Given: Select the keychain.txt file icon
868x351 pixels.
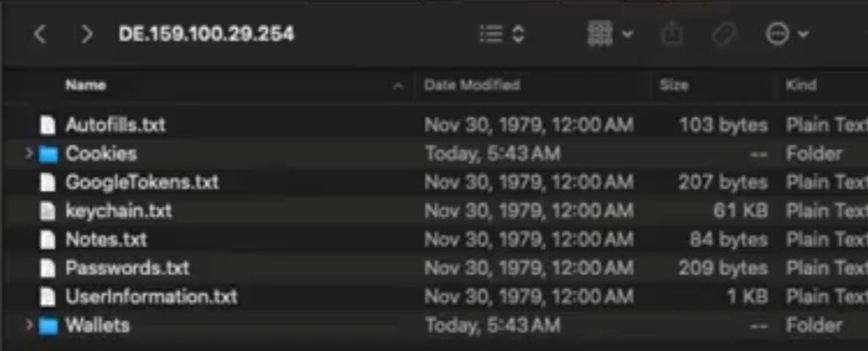Looking at the screenshot, I should 48,211.
